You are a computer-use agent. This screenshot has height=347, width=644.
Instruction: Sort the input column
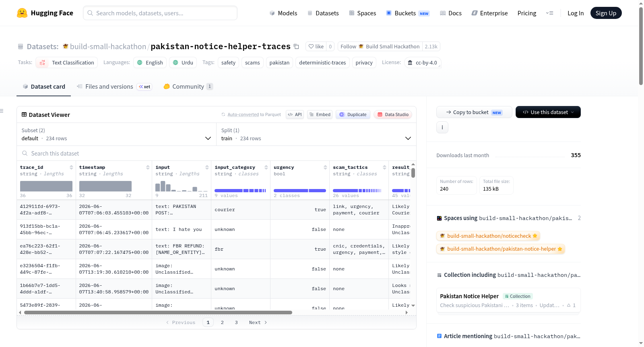click(207, 167)
